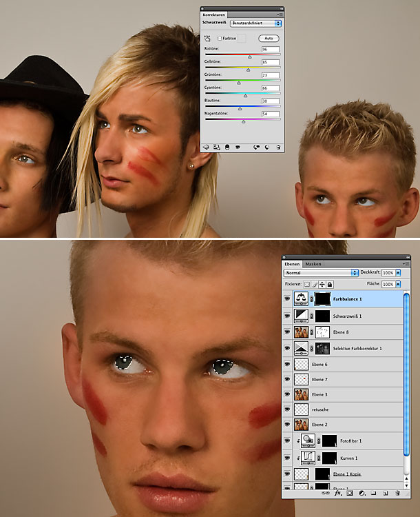The height and width of the screenshot is (517, 420).
Task: Toggle visibility of Ebene 6
Action: tap(287, 365)
